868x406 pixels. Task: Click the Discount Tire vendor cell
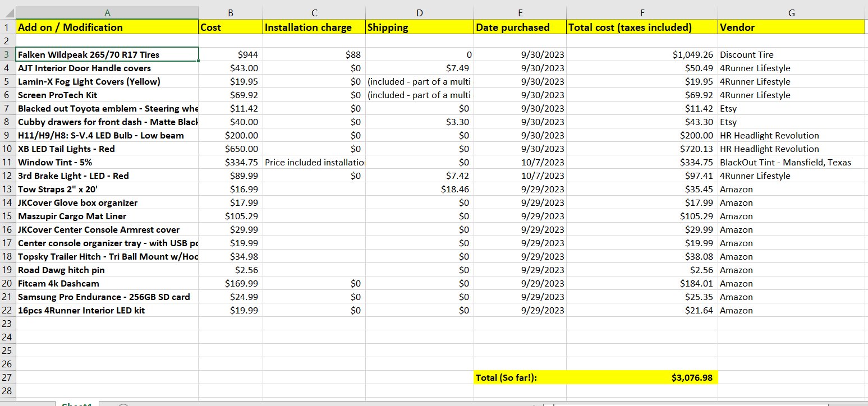pyautogui.click(x=792, y=54)
